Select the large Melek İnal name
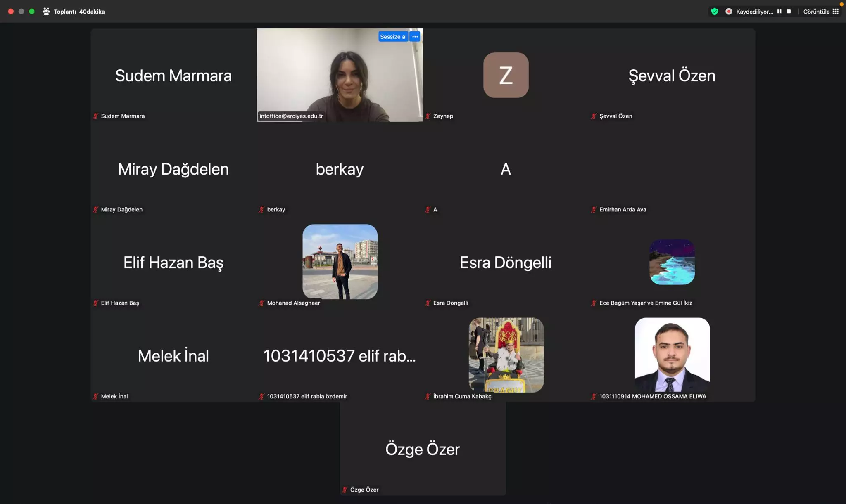846x504 pixels. [x=173, y=356]
